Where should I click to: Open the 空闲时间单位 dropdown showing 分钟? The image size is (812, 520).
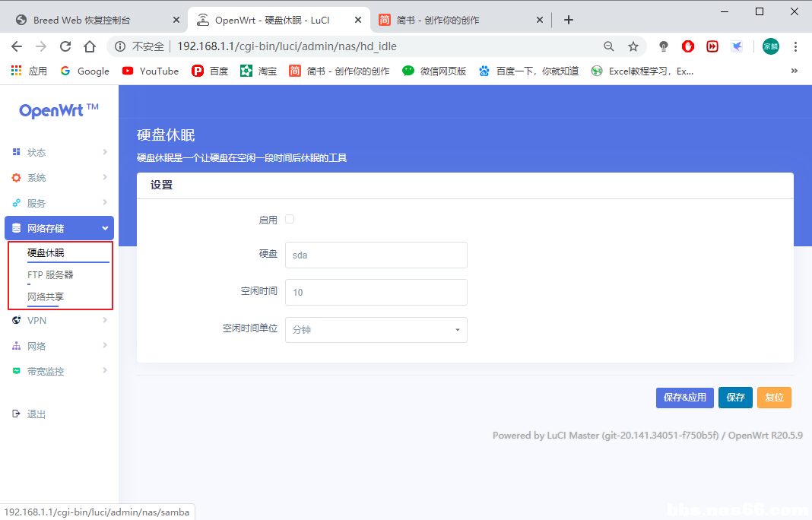tap(376, 330)
